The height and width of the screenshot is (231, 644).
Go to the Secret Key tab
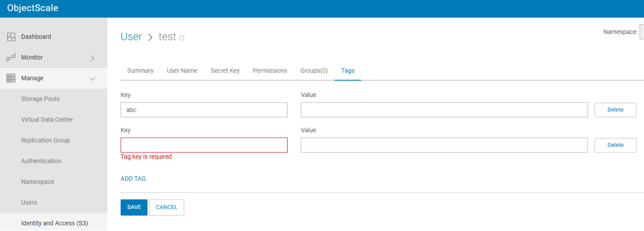pos(225,71)
